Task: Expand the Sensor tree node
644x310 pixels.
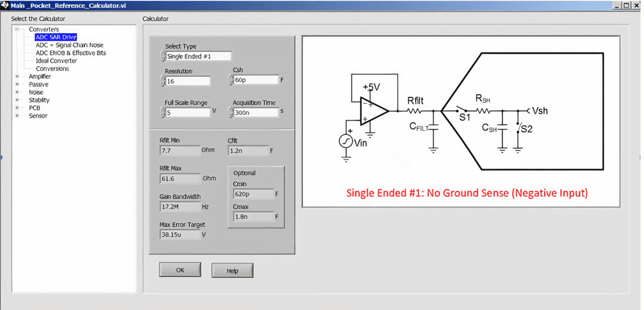Action: [x=17, y=115]
